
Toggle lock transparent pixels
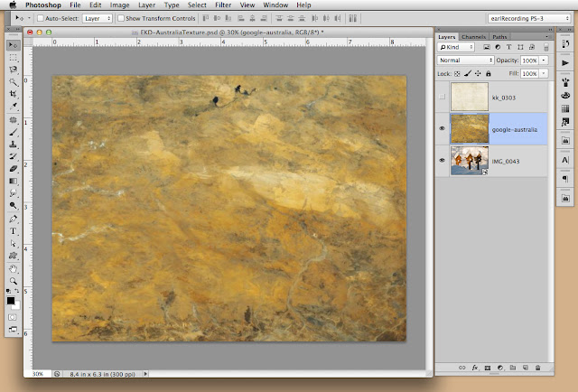click(x=457, y=74)
